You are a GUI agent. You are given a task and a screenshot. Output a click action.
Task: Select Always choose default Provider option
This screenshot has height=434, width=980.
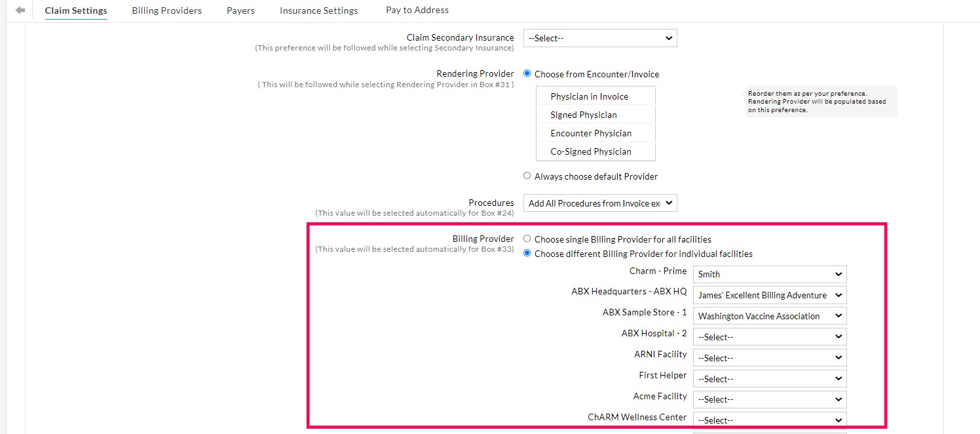(x=527, y=176)
